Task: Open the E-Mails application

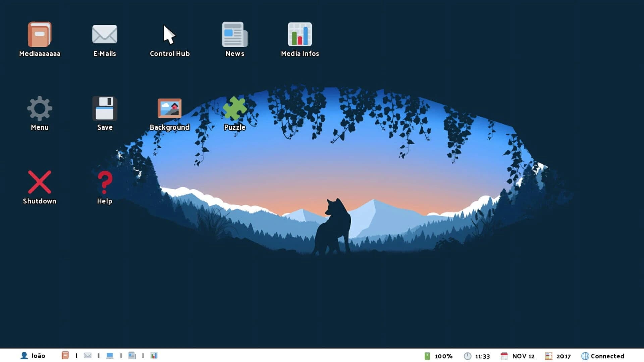Action: [104, 34]
